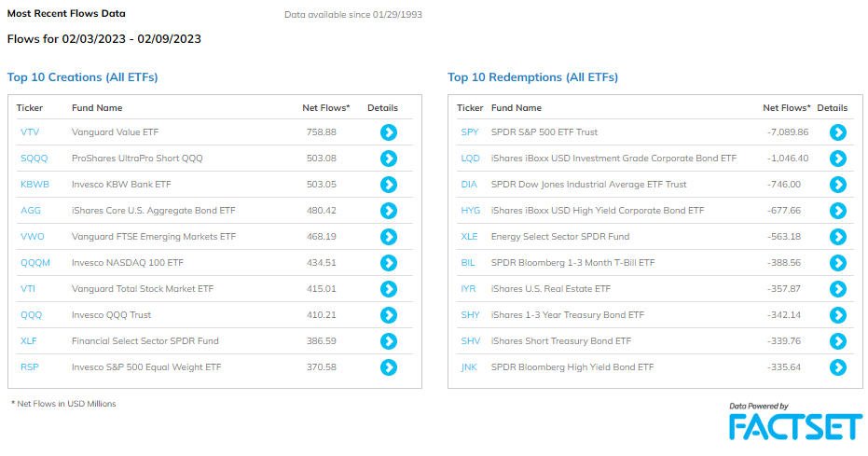Open details arrow for VTI row
The image size is (868, 456).
(x=389, y=289)
